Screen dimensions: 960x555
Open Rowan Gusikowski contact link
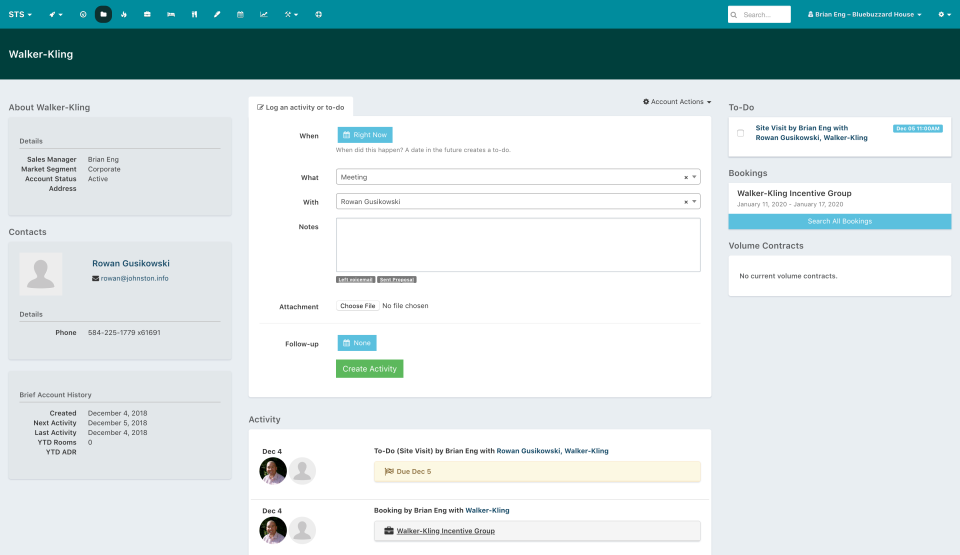point(131,263)
